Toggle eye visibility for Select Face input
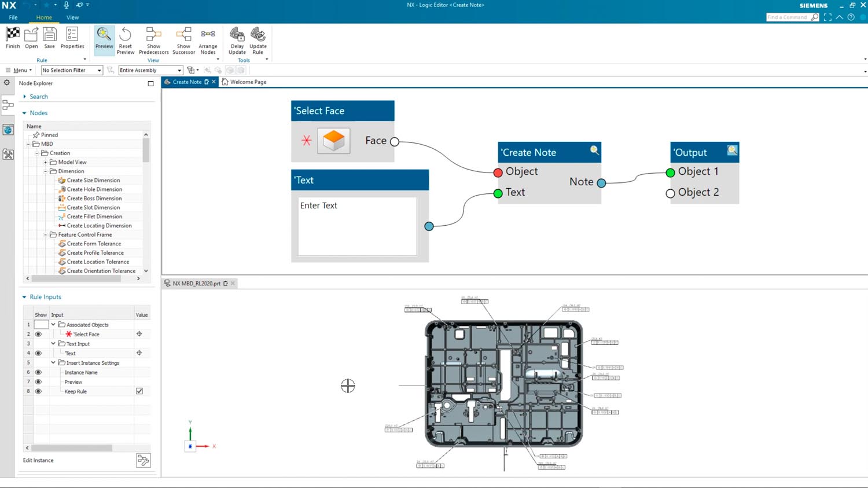The height and width of the screenshot is (488, 868). 38,334
